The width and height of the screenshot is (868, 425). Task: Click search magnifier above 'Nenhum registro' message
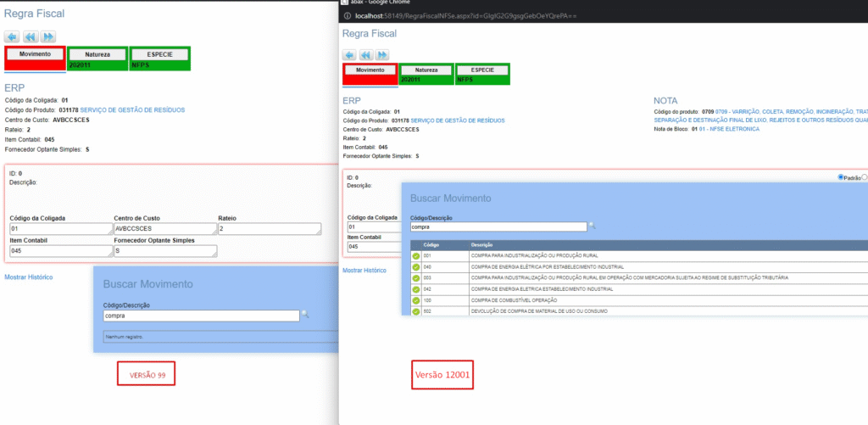click(305, 315)
